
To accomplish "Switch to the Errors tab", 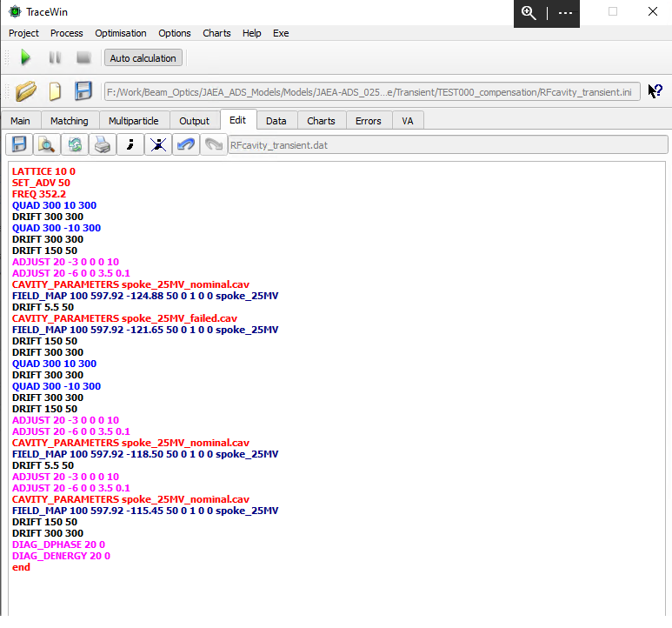I will 368,121.
